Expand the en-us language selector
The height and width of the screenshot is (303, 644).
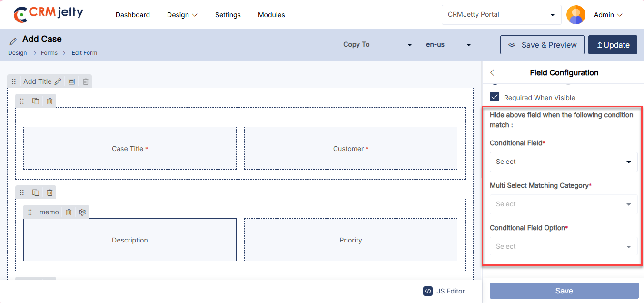pyautogui.click(x=449, y=45)
